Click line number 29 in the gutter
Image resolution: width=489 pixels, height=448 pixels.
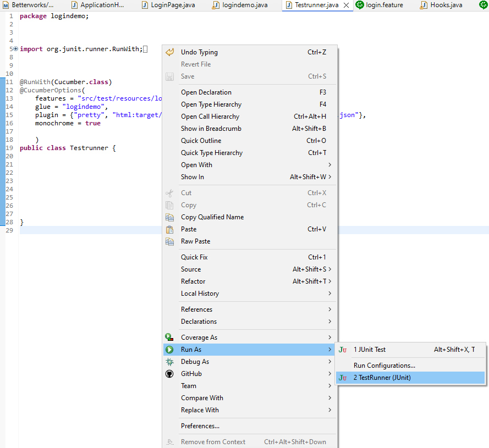point(9,230)
